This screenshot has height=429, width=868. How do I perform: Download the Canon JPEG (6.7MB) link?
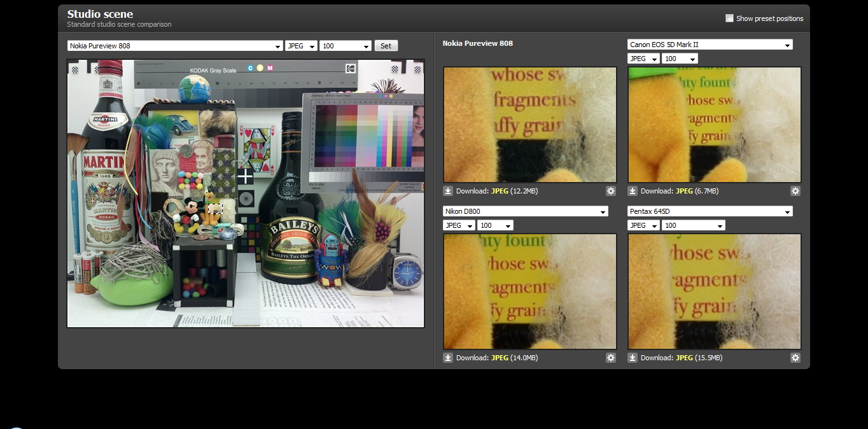tap(684, 191)
